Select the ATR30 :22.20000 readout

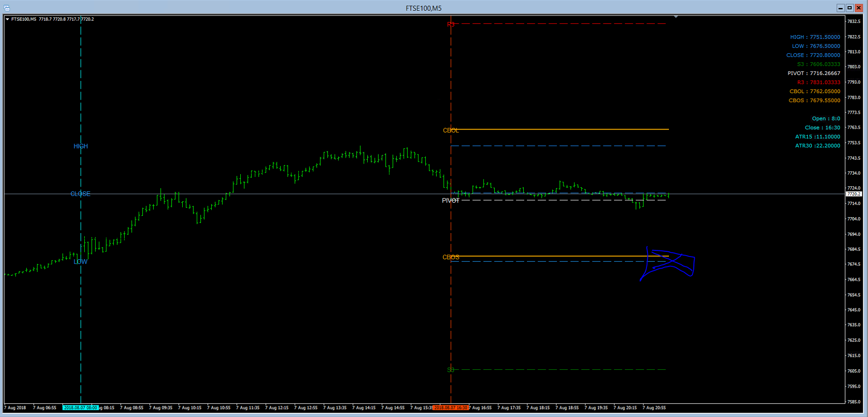click(817, 146)
